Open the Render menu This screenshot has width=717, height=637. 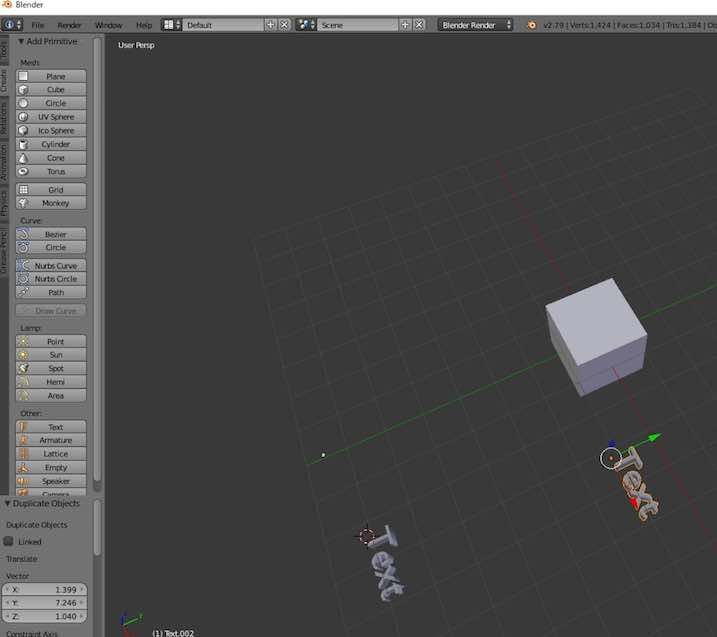[70, 25]
